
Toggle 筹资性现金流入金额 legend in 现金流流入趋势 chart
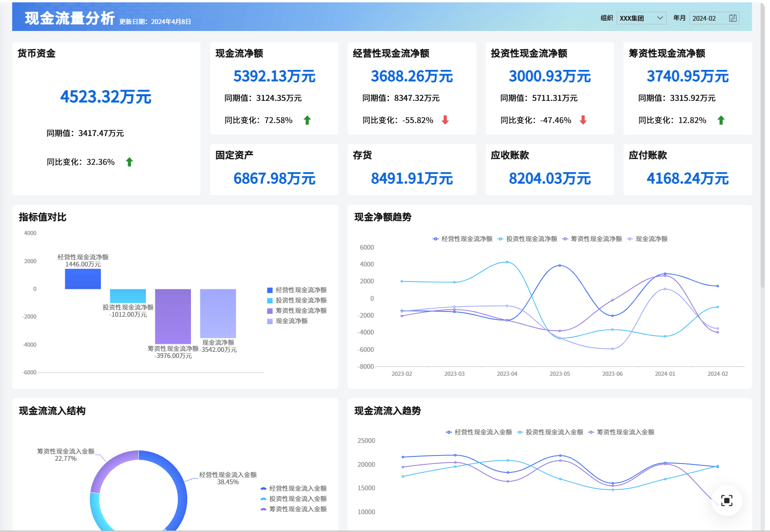pyautogui.click(x=621, y=432)
